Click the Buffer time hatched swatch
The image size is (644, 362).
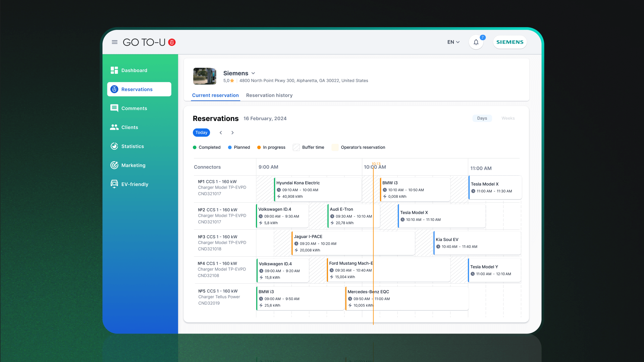tap(296, 147)
